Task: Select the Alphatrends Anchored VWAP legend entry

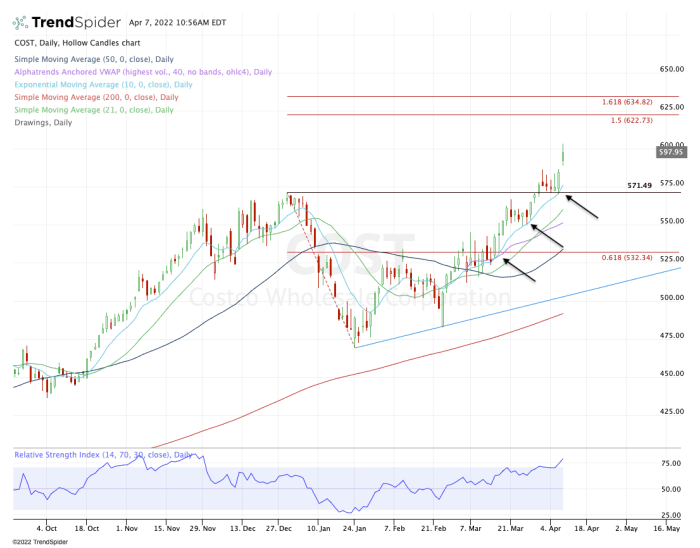Action: (143, 72)
